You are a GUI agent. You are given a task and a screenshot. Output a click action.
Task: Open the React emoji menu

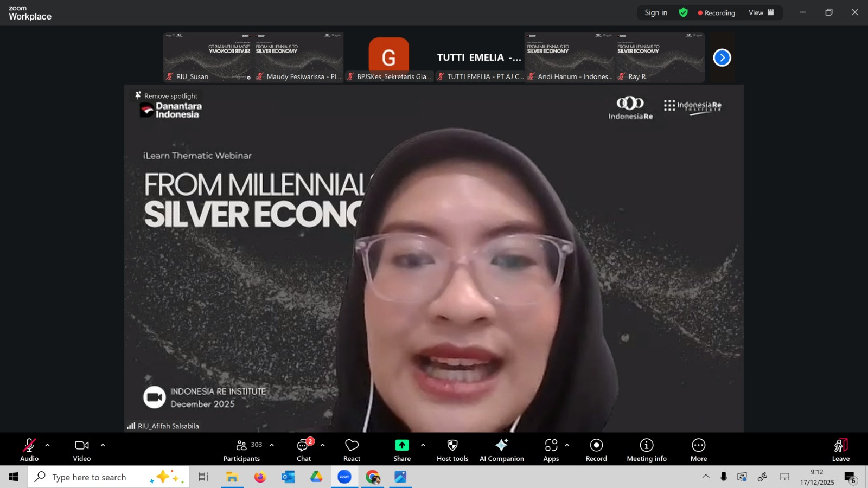(352, 450)
